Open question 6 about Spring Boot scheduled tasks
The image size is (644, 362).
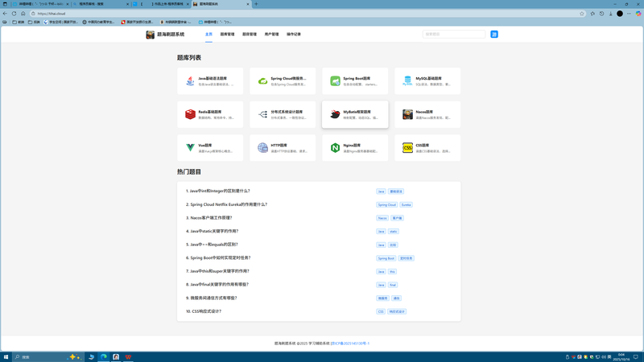[218, 257]
